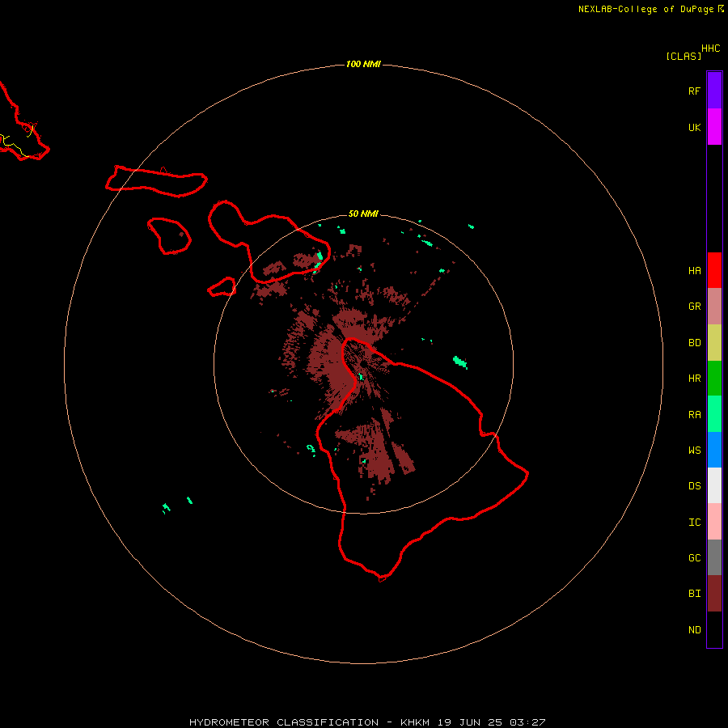728x728 pixels.
Task: Click the magenta UK color swatch
Action: pyautogui.click(x=714, y=127)
